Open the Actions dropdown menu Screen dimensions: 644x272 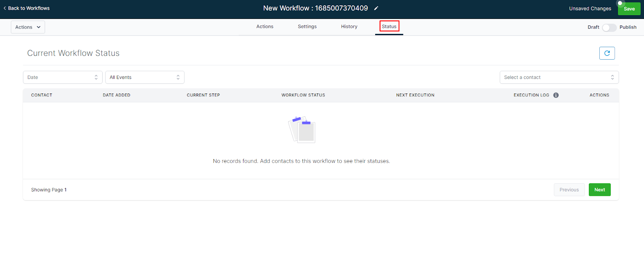[x=28, y=27]
